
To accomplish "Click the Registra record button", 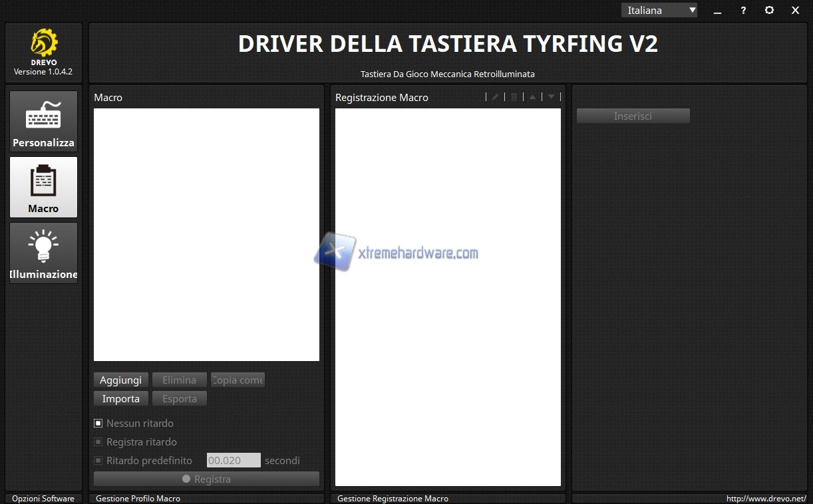I will tap(206, 479).
